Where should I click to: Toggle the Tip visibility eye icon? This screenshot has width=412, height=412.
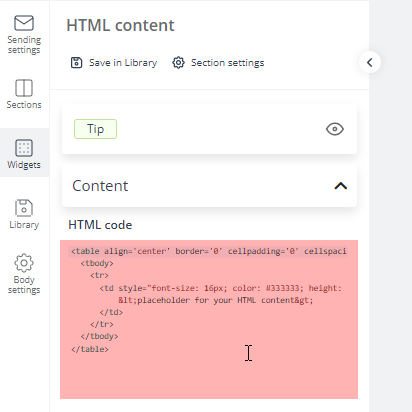pos(335,129)
